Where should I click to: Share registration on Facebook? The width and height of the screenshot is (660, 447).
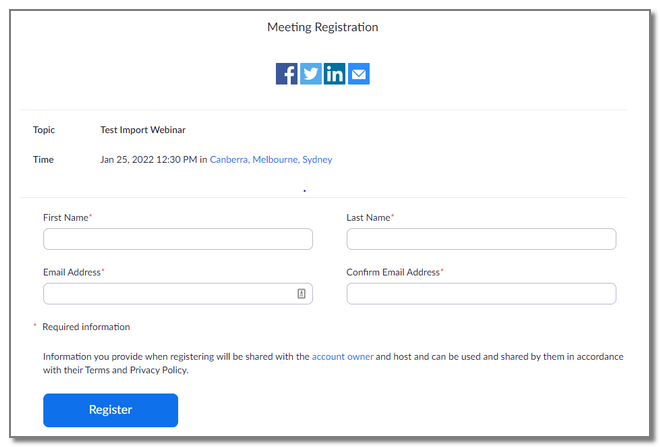tap(286, 74)
